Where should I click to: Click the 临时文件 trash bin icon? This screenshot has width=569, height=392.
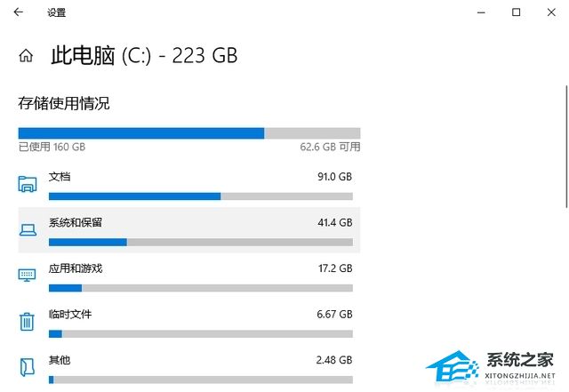[28, 322]
